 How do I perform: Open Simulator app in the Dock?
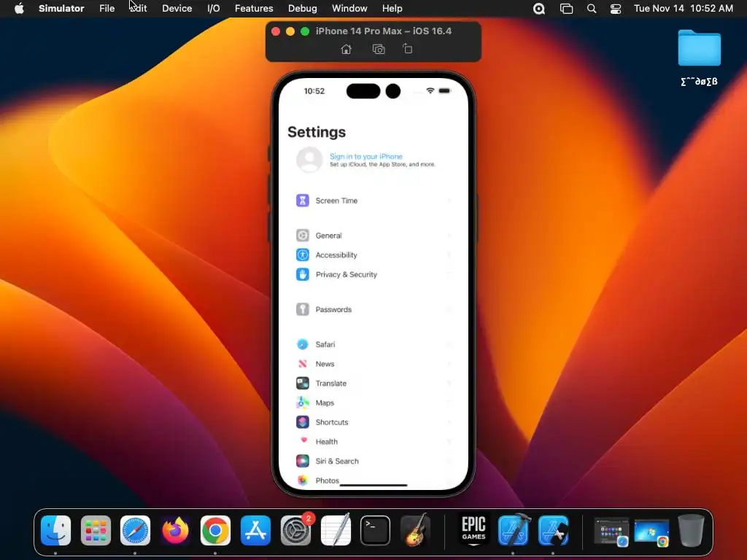(x=553, y=530)
